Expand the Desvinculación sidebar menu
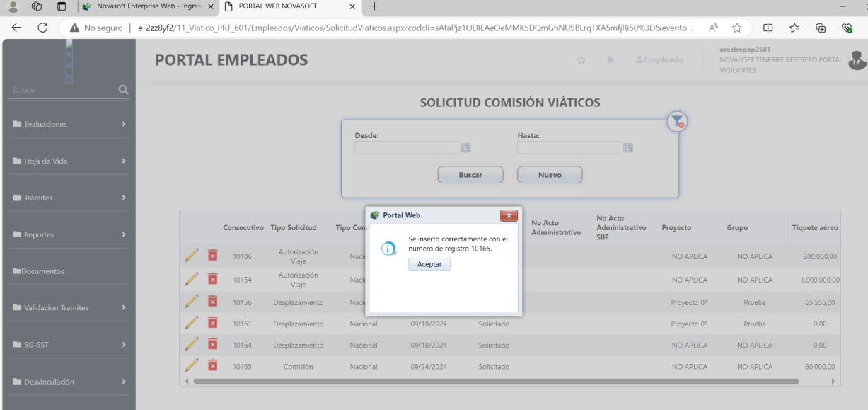This screenshot has width=868, height=410. 69,382
